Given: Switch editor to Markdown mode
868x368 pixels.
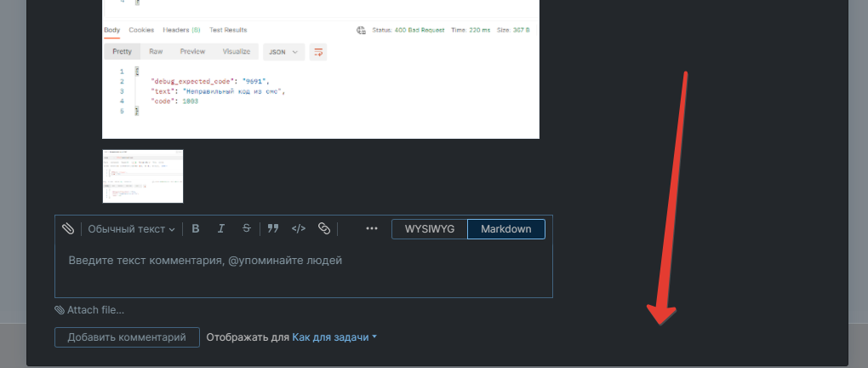Looking at the screenshot, I should click(506, 229).
